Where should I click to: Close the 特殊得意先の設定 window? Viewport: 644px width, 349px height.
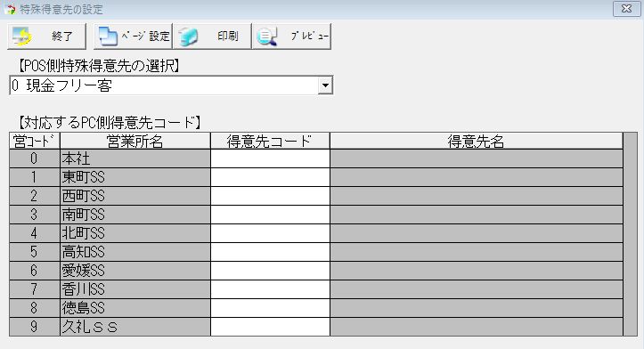click(626, 9)
